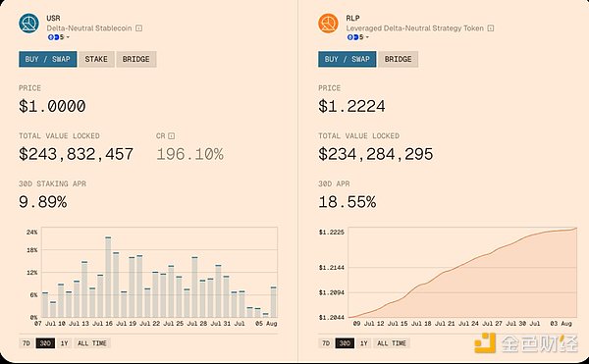589x364 pixels.
Task: Switch RLP chart to ALL TIME range
Action: (x=392, y=343)
